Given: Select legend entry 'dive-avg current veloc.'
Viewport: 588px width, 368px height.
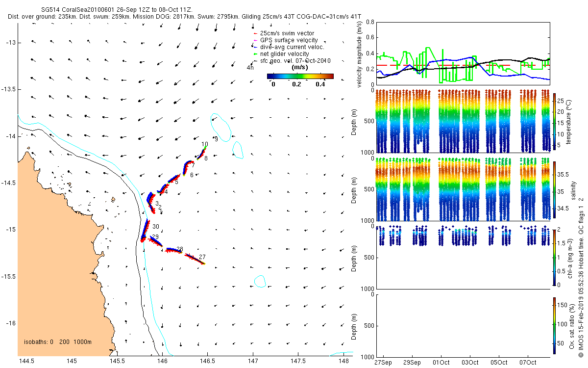Looking at the screenshot, I should (292, 47).
